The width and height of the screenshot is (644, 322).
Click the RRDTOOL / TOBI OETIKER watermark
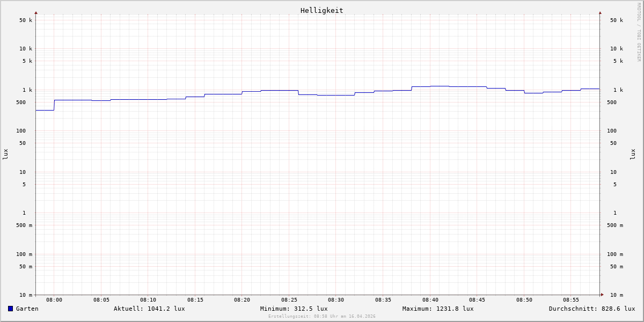click(x=639, y=32)
